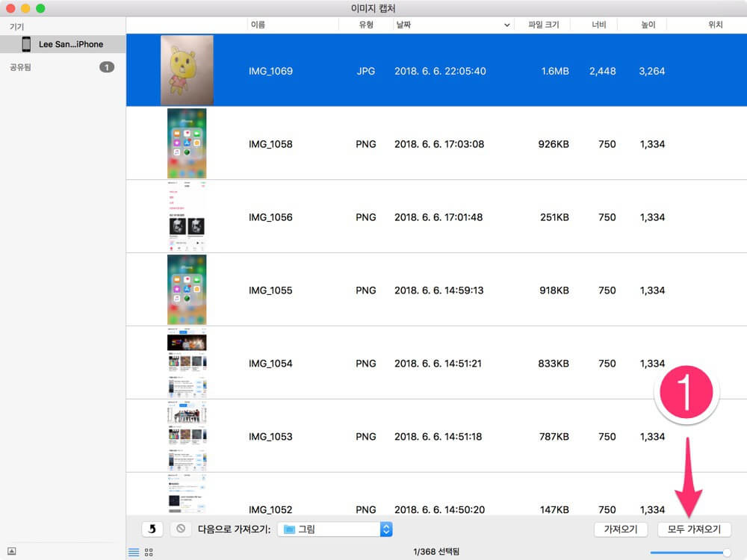Click the width value 2,448
This screenshot has width=747, height=560.
[x=603, y=71]
